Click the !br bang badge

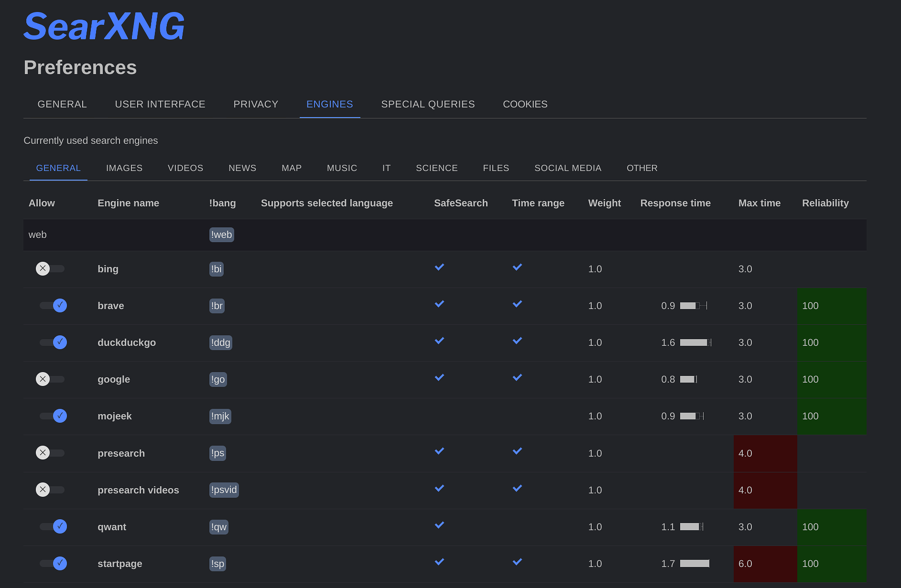[217, 306]
